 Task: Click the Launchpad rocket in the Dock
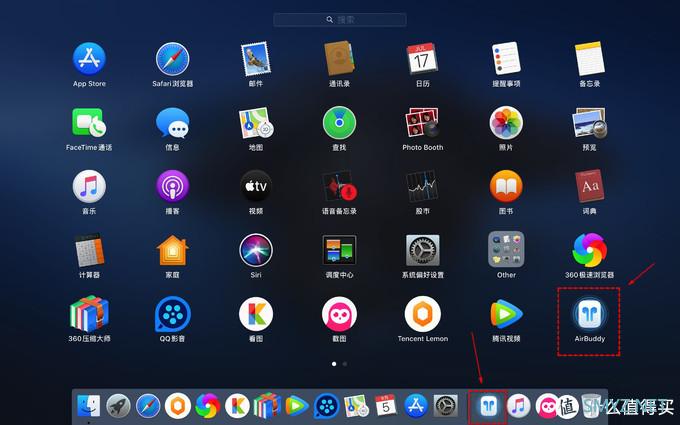118,406
